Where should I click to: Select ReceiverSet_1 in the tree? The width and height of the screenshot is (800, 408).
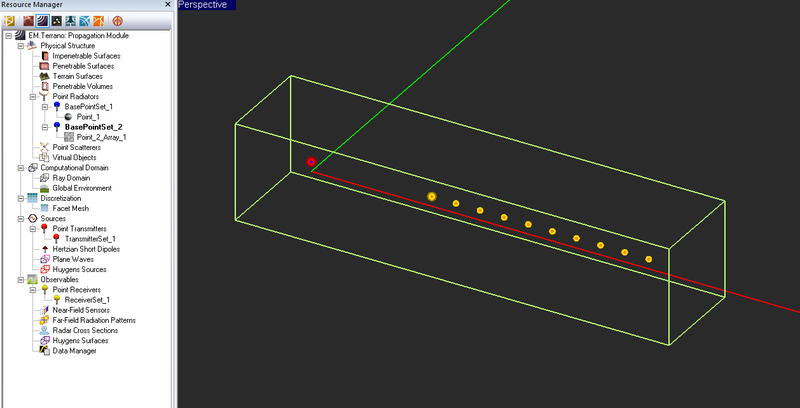(87, 300)
